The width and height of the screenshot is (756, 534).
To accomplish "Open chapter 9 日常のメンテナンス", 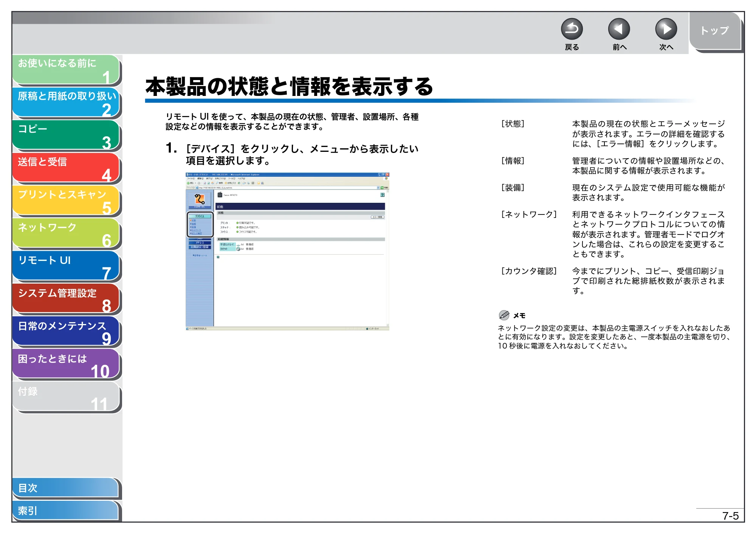I will pyautogui.click(x=66, y=331).
